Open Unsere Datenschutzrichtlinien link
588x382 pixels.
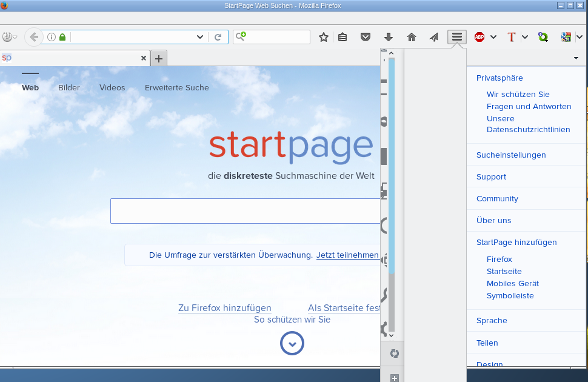529,124
